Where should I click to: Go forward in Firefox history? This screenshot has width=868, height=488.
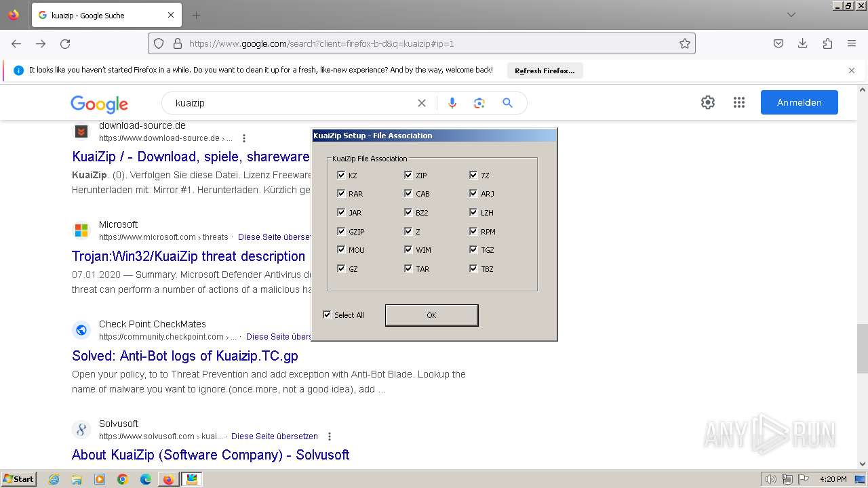(x=41, y=43)
